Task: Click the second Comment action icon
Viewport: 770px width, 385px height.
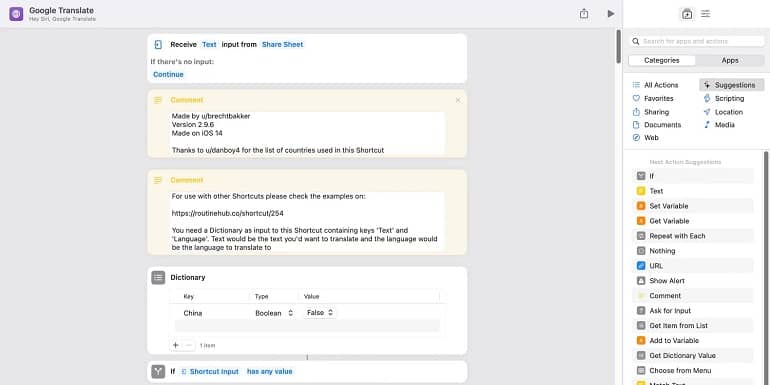Action: click(x=158, y=180)
